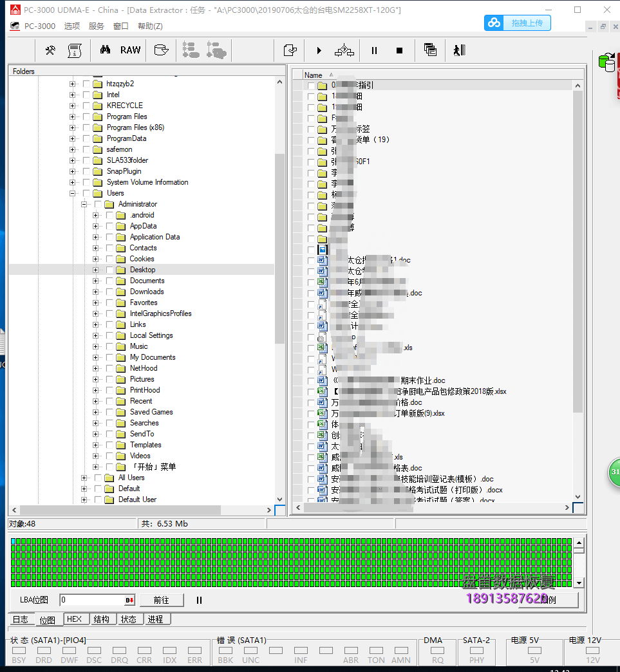Switch to the 位图 tab
620x672 pixels.
[x=47, y=620]
